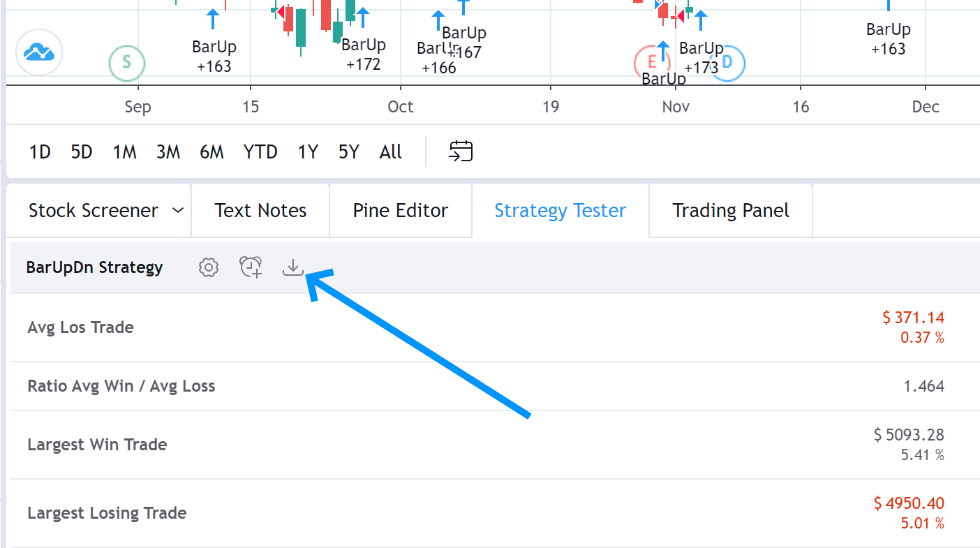Add an alert for the strategy
Screen dimensions: 980x548
251,267
